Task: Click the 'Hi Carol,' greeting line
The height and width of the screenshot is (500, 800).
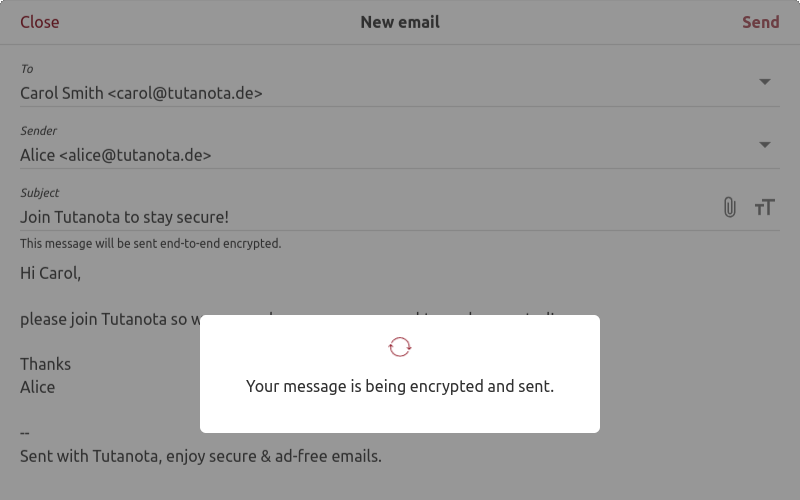Action: click(x=50, y=272)
